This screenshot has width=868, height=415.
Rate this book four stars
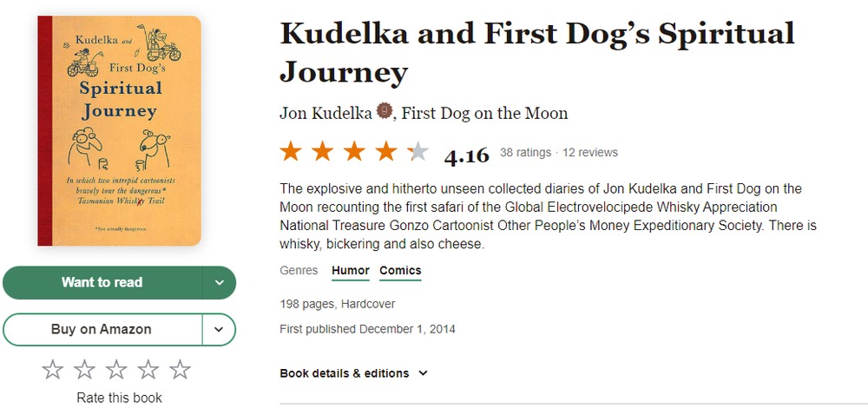click(x=148, y=370)
